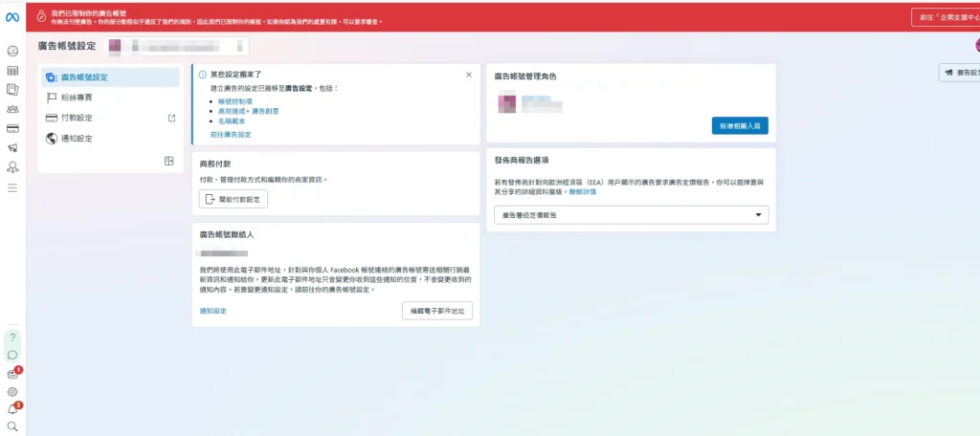980x436 pixels.
Task: Click the lock icon in red banner
Action: [x=41, y=17]
